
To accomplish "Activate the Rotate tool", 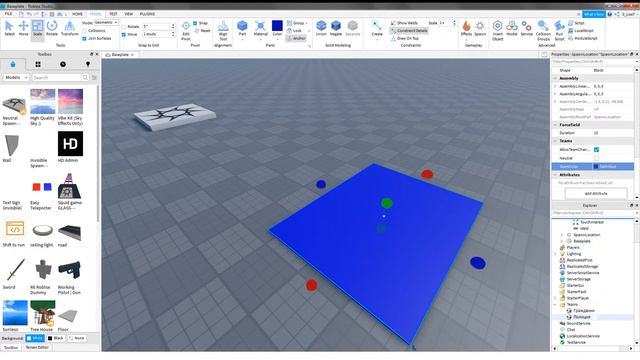I will 52,29.
